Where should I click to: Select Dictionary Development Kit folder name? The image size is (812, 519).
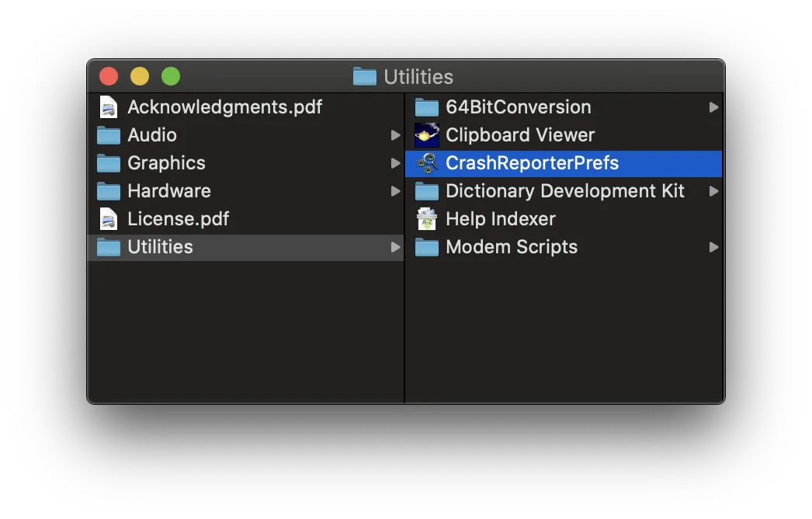coord(564,191)
